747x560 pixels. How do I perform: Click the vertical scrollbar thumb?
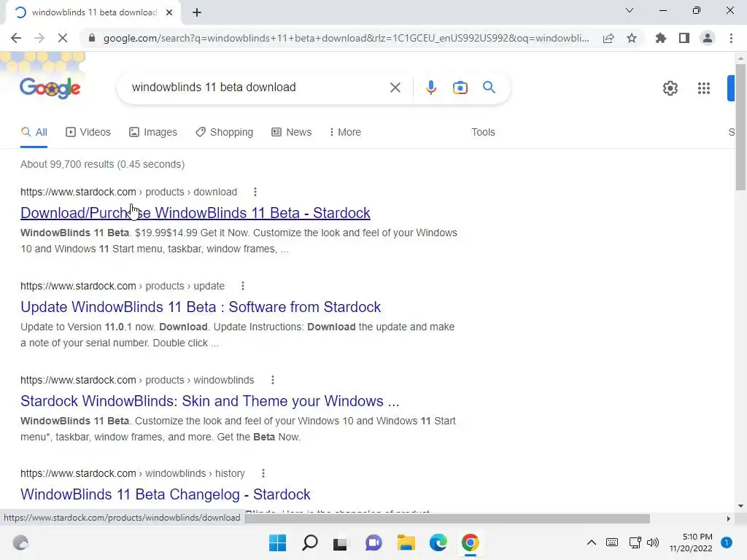(740, 127)
